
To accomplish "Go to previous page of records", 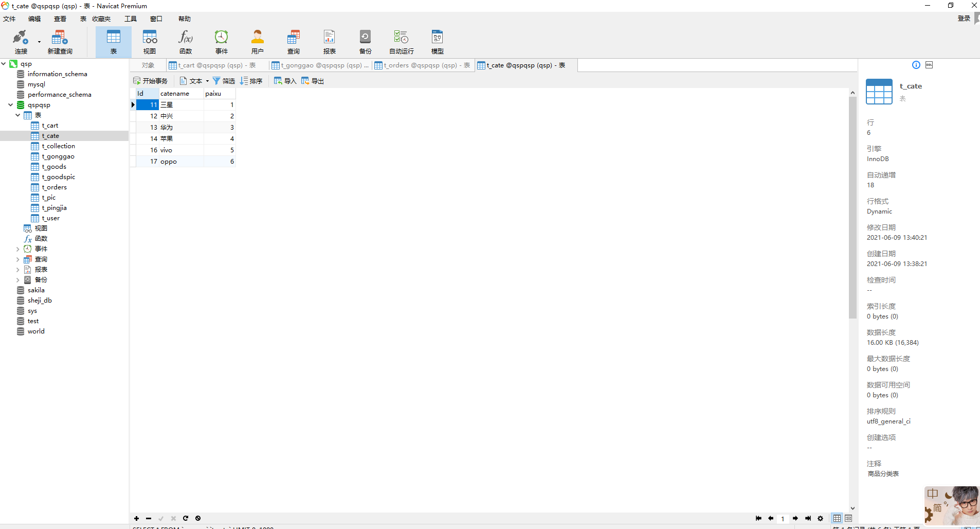I will [x=771, y=518].
